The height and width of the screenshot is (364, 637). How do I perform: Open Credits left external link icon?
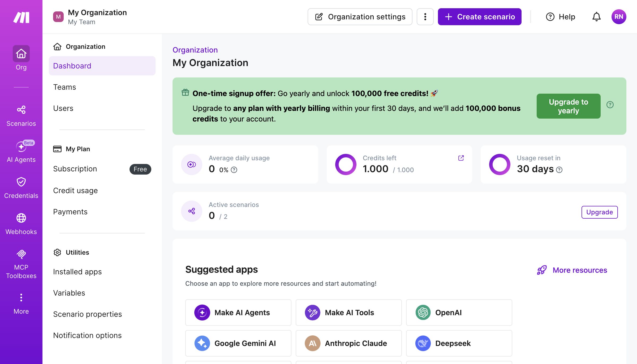click(x=461, y=158)
